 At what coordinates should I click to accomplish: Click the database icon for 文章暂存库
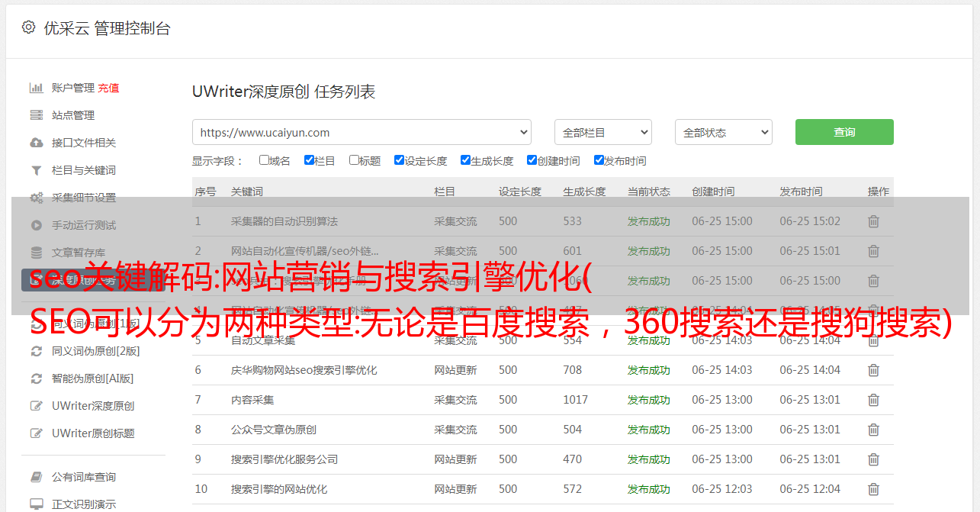(x=36, y=253)
